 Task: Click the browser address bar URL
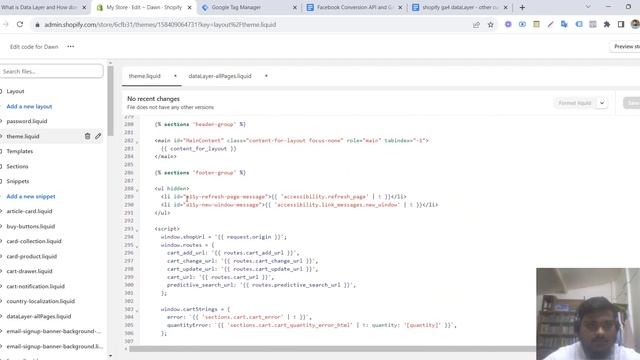click(x=160, y=24)
